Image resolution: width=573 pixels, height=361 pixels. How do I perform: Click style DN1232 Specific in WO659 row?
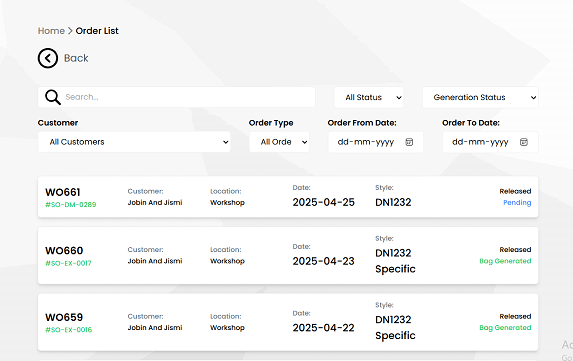click(395, 327)
